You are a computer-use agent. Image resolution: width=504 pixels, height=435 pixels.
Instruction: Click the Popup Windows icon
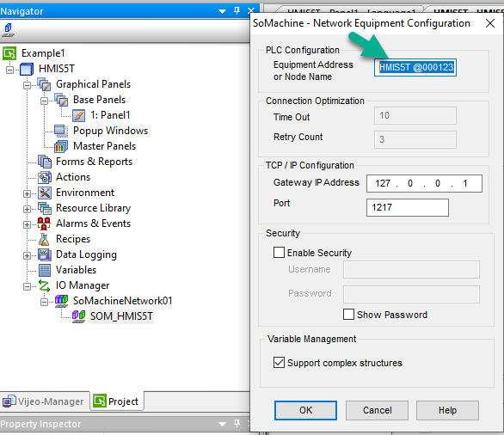pos(61,131)
